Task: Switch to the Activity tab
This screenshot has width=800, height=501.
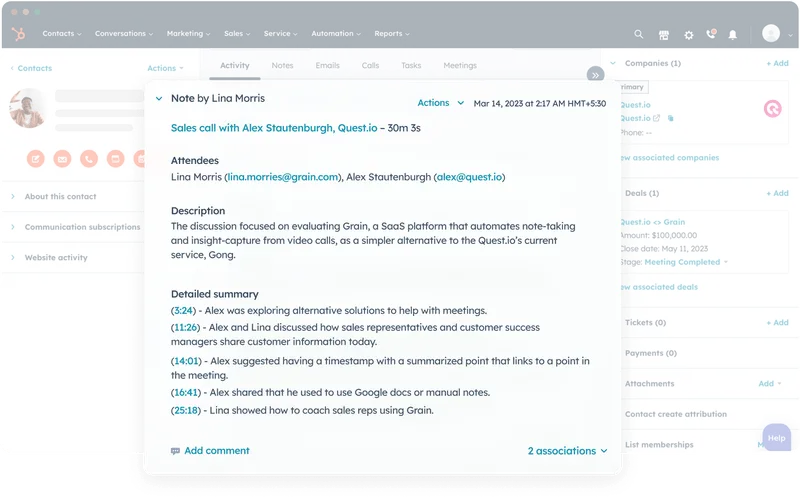Action: (x=235, y=65)
